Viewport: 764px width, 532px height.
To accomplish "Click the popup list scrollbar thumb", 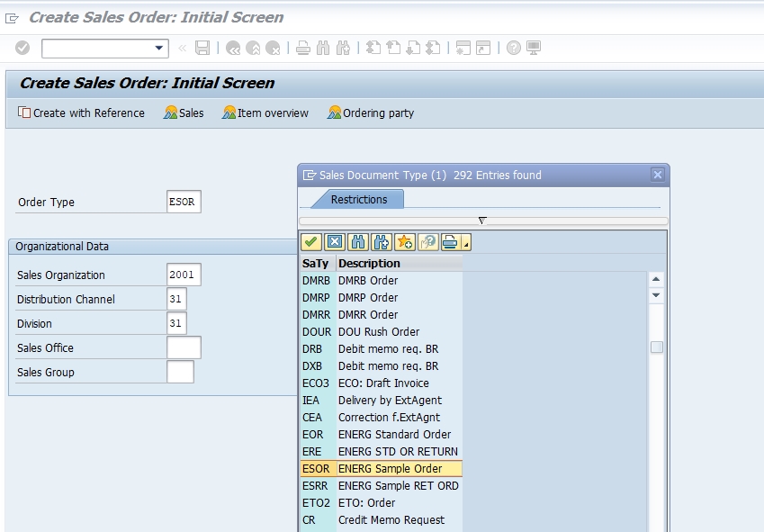I will pos(656,347).
